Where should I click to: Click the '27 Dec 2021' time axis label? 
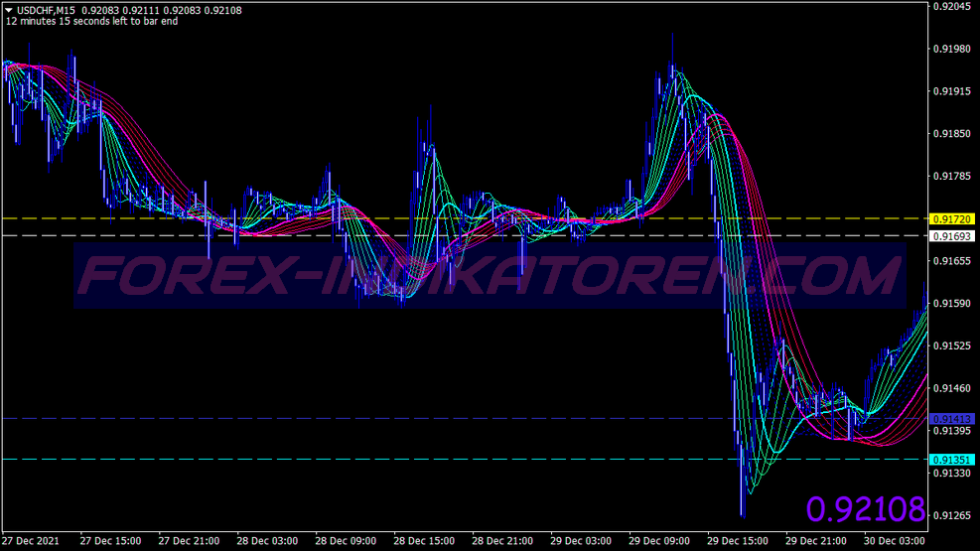coord(31,541)
